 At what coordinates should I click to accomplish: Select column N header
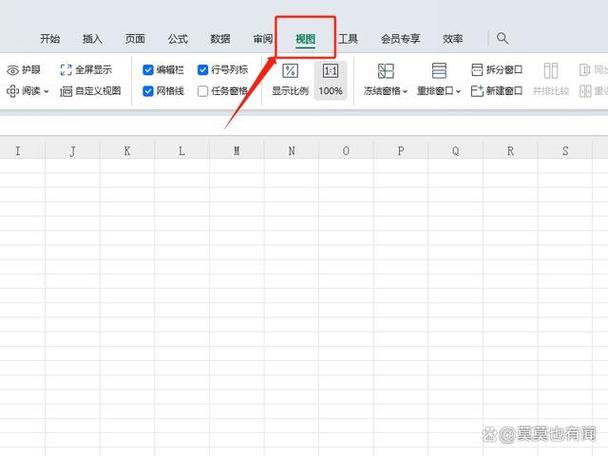click(x=291, y=151)
